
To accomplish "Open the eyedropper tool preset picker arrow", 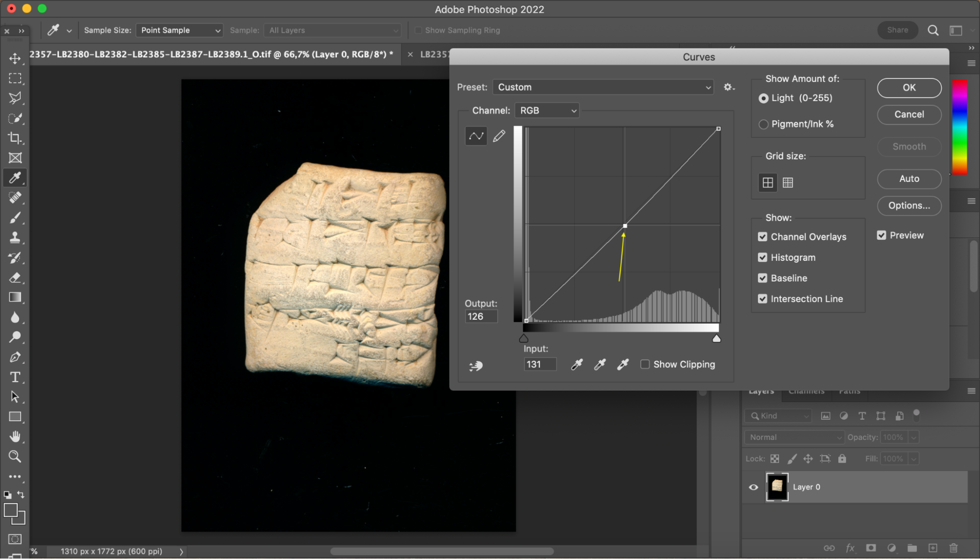I will coord(69,30).
